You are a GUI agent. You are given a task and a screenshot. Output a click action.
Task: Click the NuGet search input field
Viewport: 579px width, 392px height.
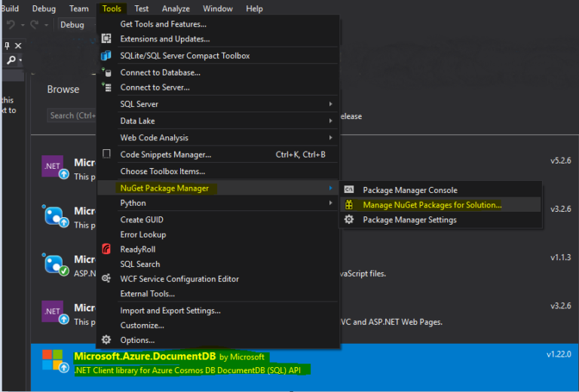(x=72, y=115)
